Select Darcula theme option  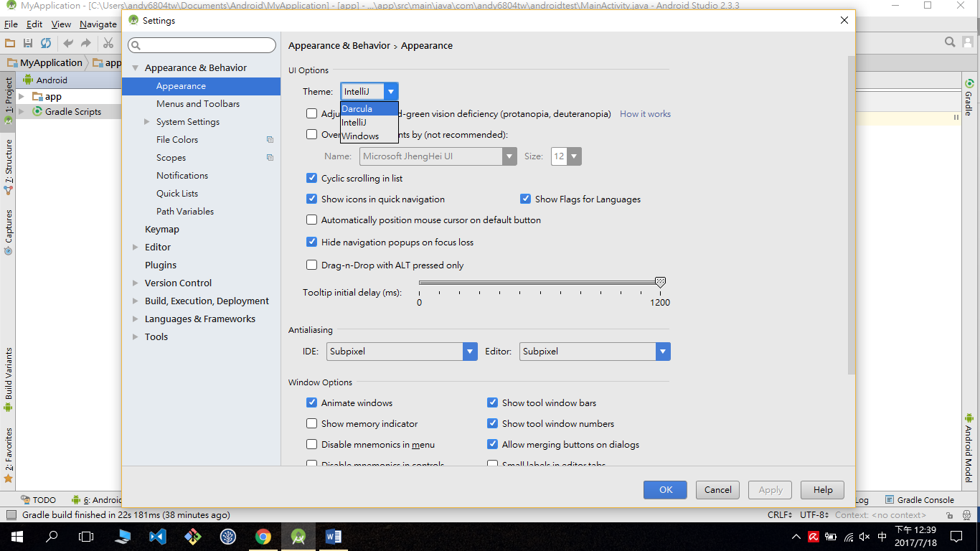coord(369,109)
